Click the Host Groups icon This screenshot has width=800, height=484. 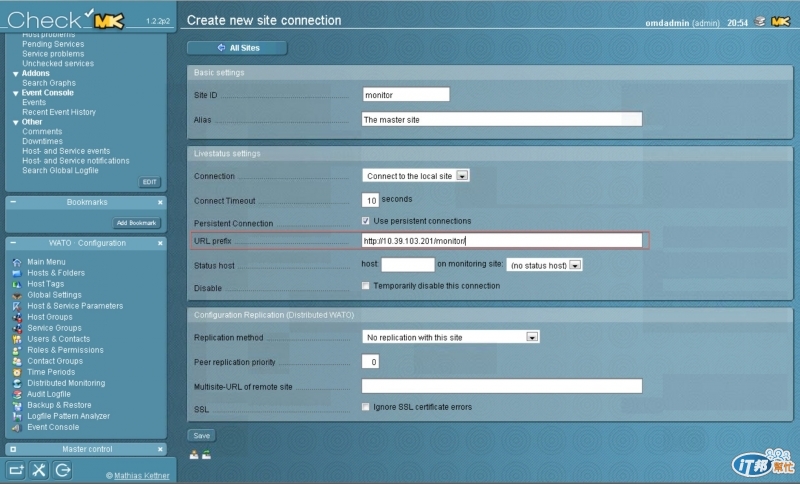pyautogui.click(x=17, y=317)
